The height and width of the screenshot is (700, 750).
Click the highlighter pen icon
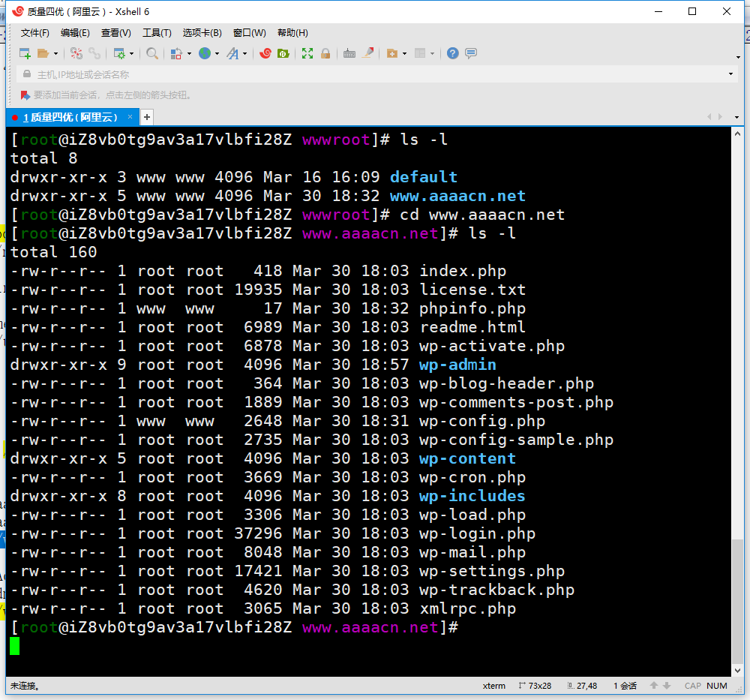[367, 53]
